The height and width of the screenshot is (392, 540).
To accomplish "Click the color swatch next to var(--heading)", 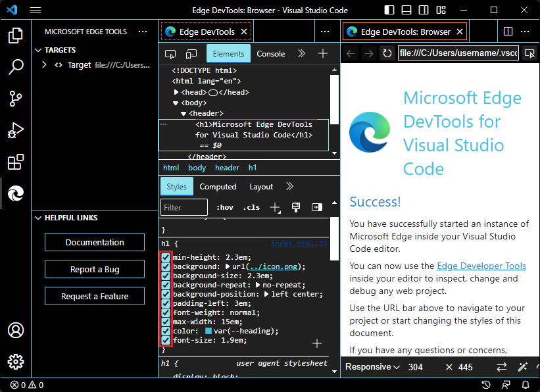I will [209, 330].
